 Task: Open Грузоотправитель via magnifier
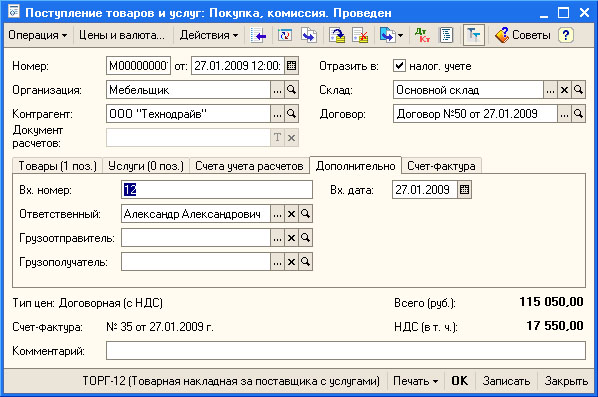click(x=305, y=238)
